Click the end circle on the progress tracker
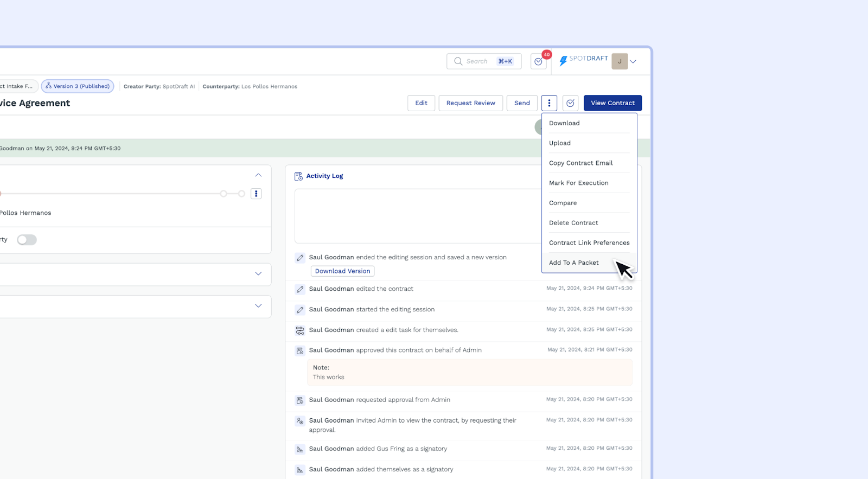Screen dimensions: 868x479 [x=241, y=194]
